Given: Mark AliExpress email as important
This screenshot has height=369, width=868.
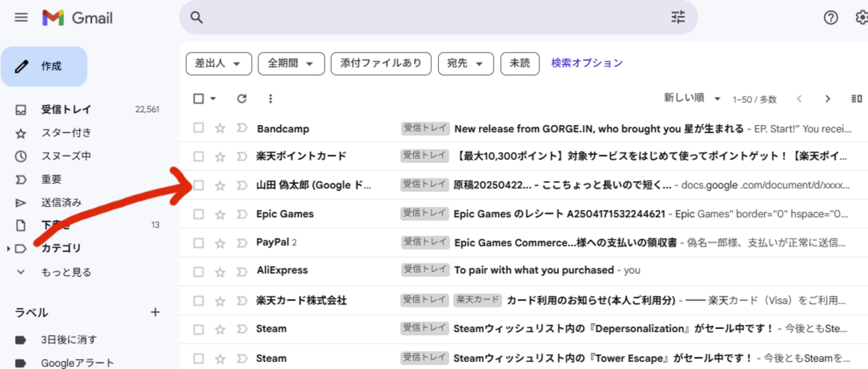Looking at the screenshot, I should [x=242, y=271].
